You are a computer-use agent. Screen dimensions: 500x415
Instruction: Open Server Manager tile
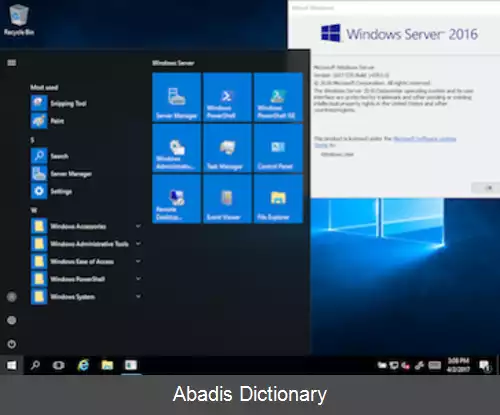177,97
